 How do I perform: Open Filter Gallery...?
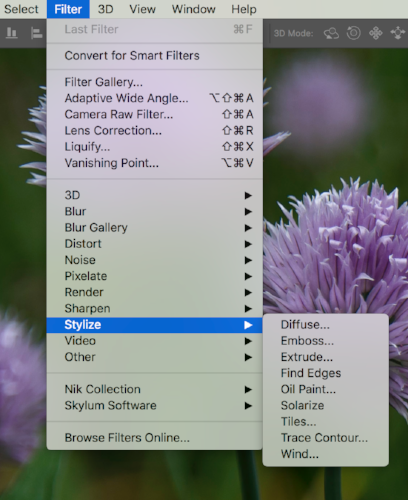coord(155,82)
